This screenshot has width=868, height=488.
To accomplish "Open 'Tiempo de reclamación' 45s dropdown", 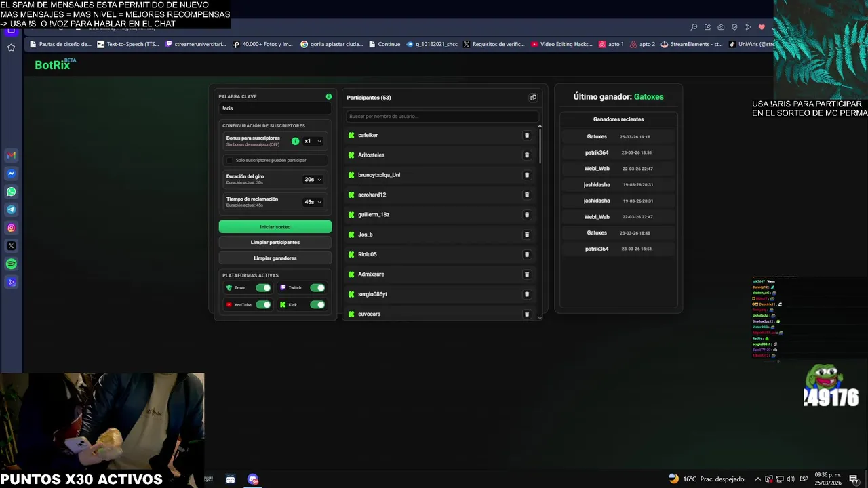I will pyautogui.click(x=313, y=202).
